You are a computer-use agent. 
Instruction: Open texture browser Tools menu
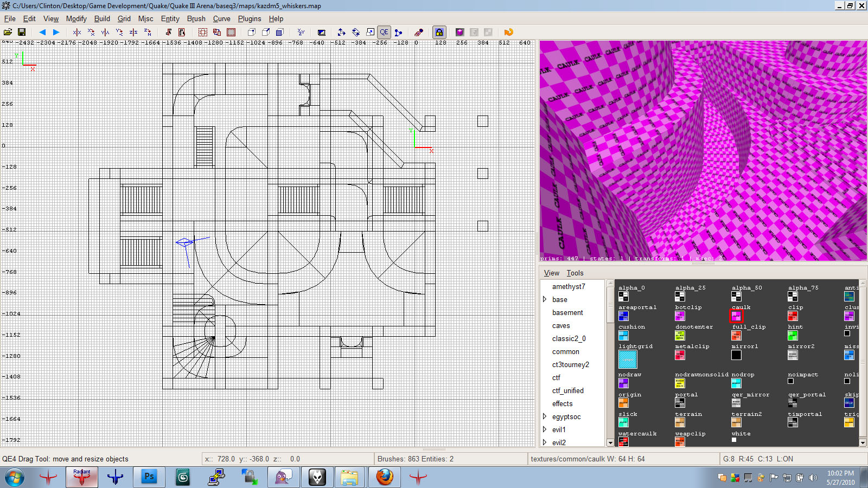click(575, 273)
